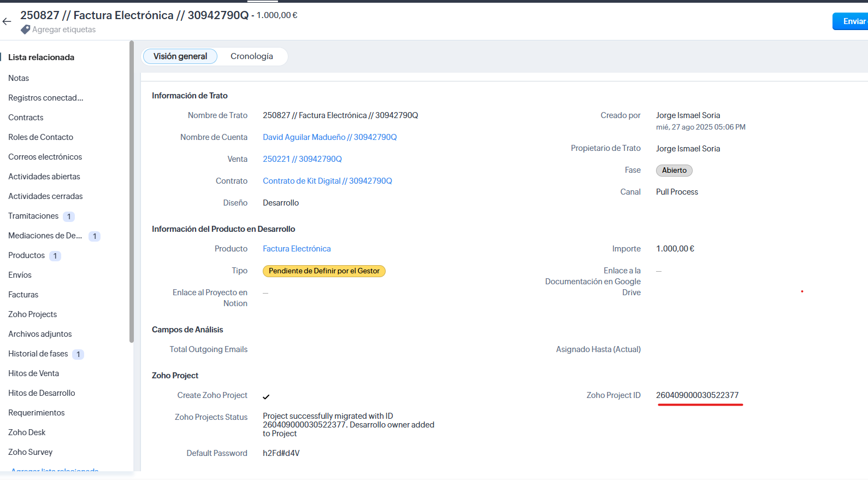Open Mediaciones de De... related list

pos(45,236)
